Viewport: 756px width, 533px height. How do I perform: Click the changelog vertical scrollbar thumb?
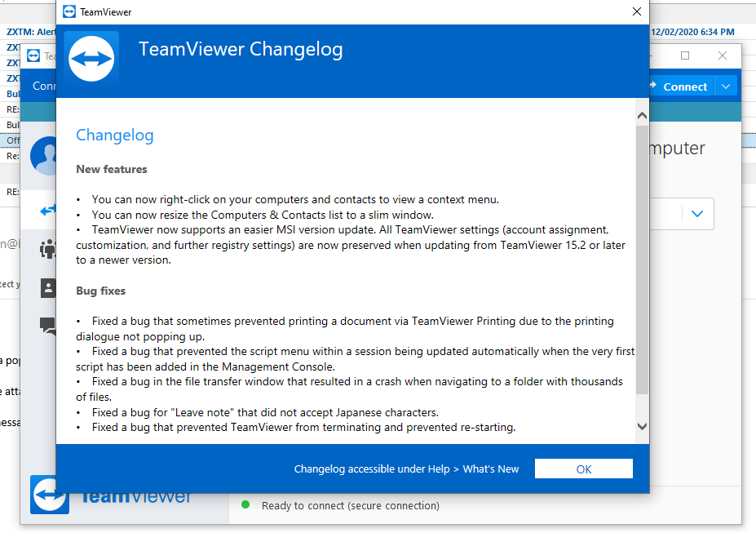(x=642, y=260)
